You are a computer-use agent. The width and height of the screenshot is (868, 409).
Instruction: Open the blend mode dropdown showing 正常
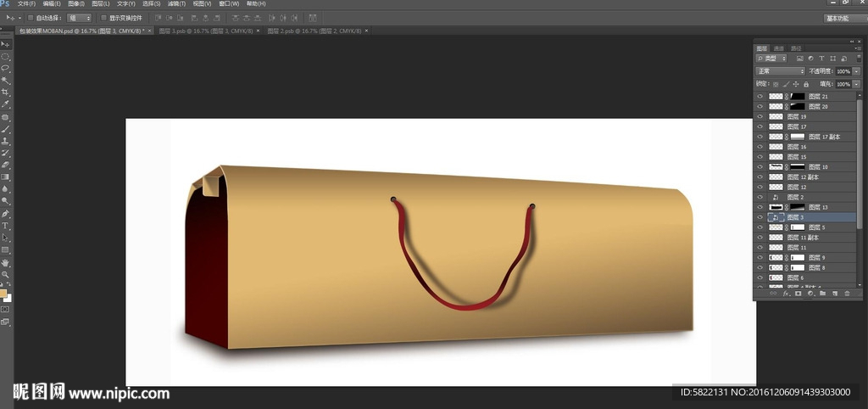[780, 71]
